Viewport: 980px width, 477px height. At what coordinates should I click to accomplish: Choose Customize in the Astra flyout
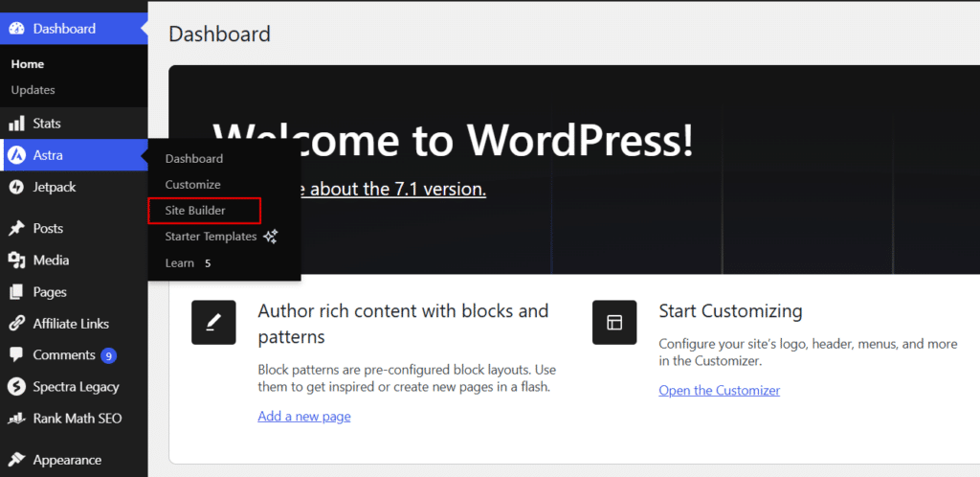tap(192, 185)
